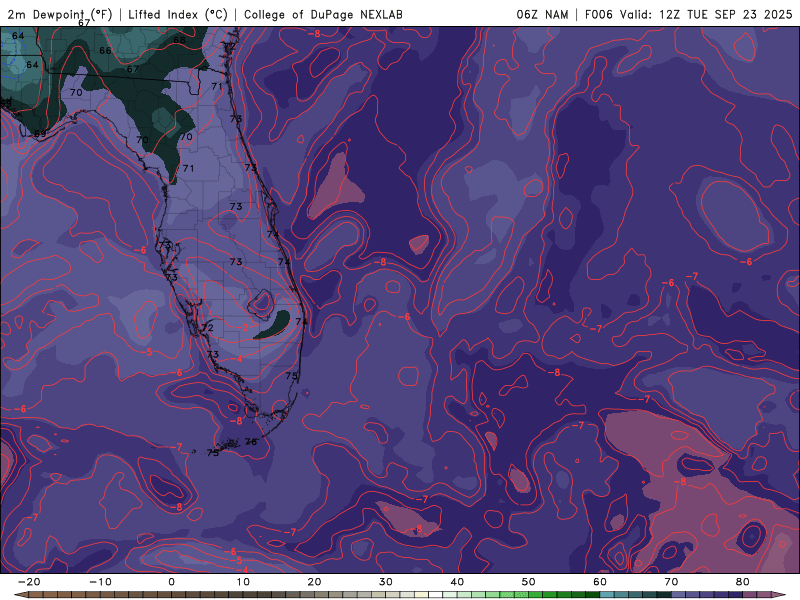
Task: Click the 'F006 Valid: 12Z TUE SEP 23 2025' text
Action: 688,15
